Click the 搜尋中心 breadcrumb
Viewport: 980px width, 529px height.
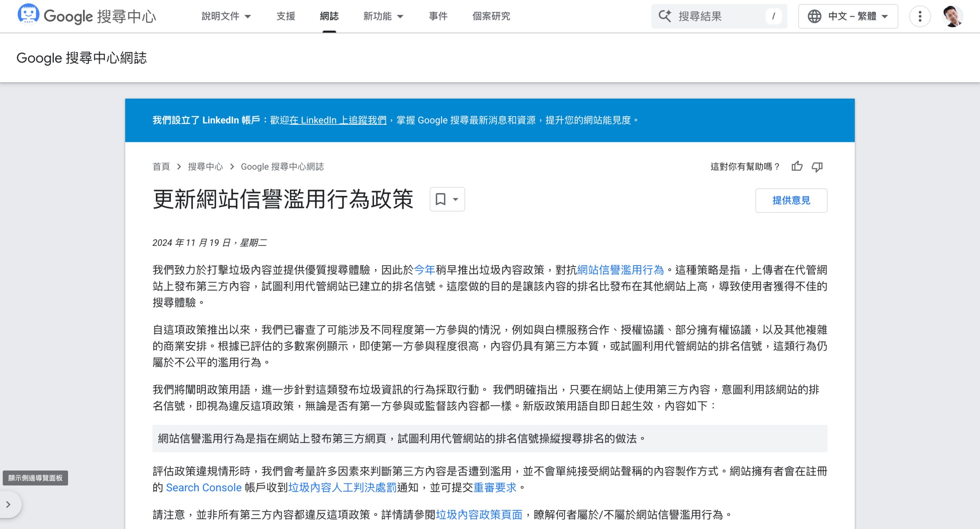[205, 166]
